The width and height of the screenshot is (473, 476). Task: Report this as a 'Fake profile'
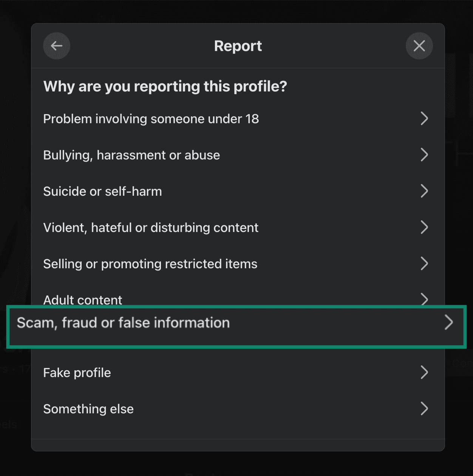click(x=77, y=372)
